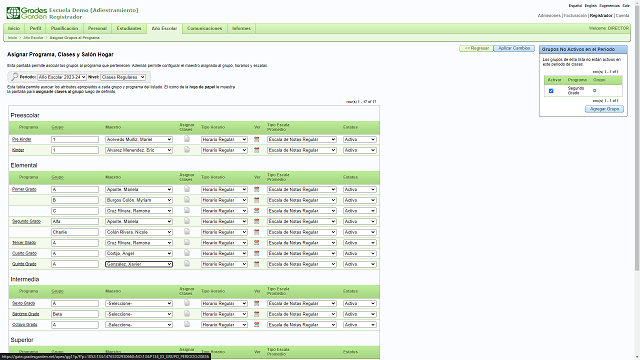Click the Salir link
This screenshot has height=360, width=640.
click(626, 6)
